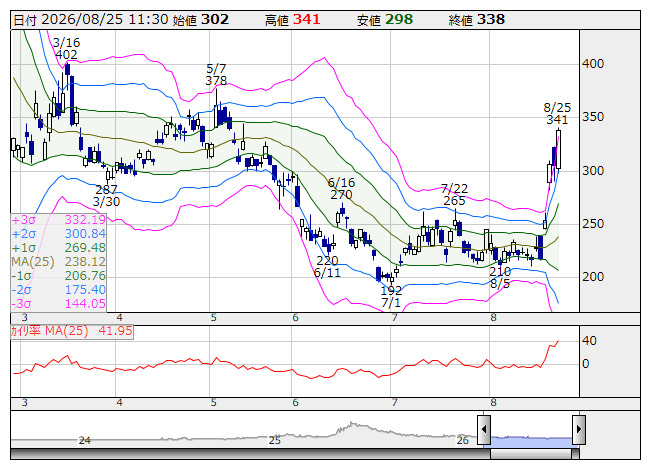This screenshot has height=470, width=653.
Task: Click the 日付 2026/08/25 11:30 date text
Action: tap(91, 20)
